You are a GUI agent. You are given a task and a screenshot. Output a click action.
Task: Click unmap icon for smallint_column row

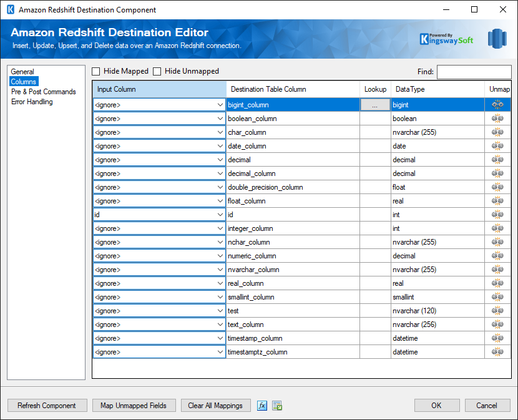click(497, 296)
